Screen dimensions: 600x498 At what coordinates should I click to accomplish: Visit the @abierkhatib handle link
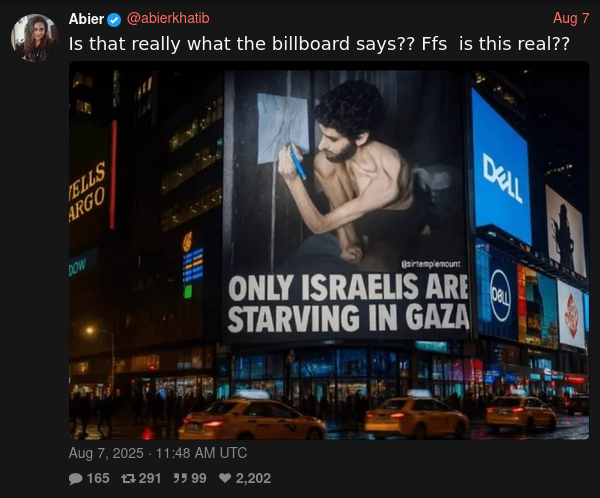[168, 18]
